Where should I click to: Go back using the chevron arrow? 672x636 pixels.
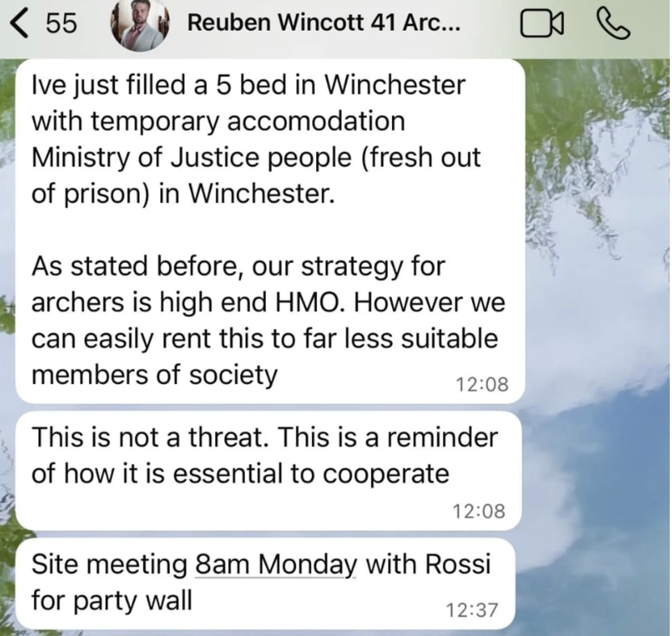(23, 24)
